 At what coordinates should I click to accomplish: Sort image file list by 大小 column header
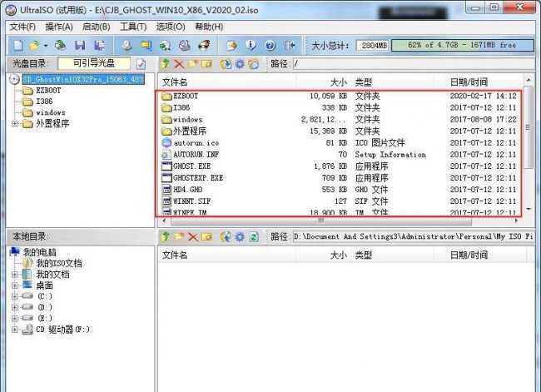(x=323, y=82)
